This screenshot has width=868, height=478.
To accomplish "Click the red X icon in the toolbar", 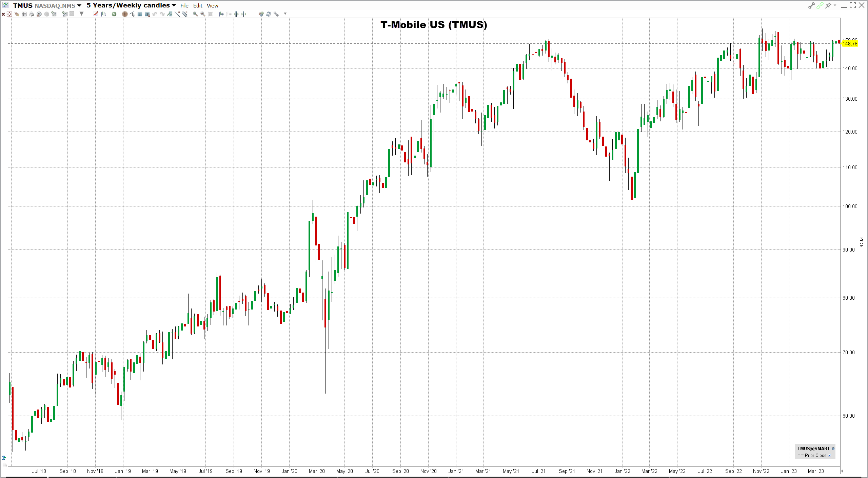I will pyautogui.click(x=3, y=14).
